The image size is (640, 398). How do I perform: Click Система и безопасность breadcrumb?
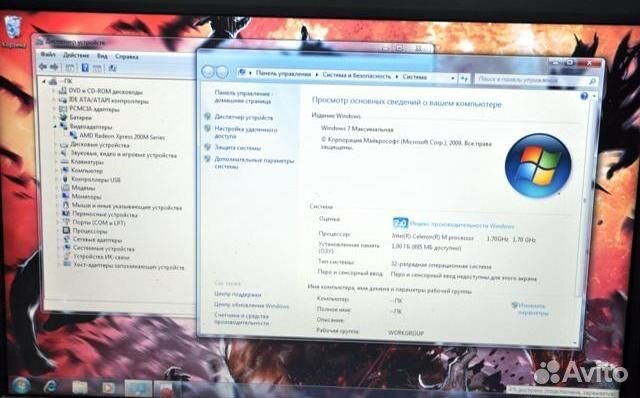tap(357, 76)
